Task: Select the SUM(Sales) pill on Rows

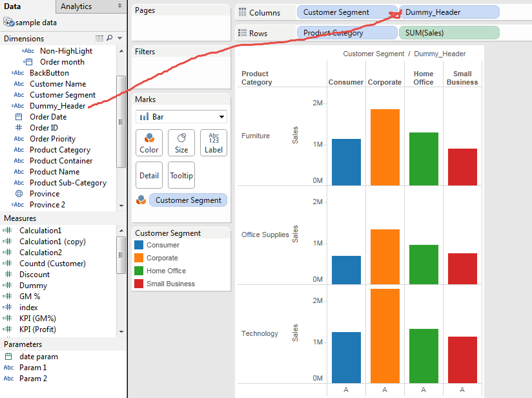Action: coord(449,33)
